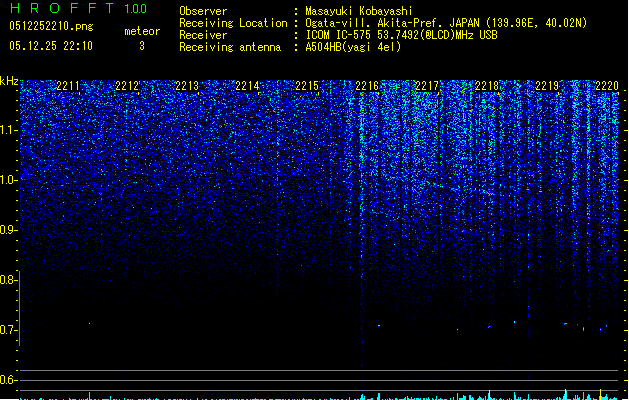Image resolution: width=629 pixels, height=400 pixels.
Task: Click the date stamp 05.12.25 22:10
Action: pyautogui.click(x=51, y=46)
